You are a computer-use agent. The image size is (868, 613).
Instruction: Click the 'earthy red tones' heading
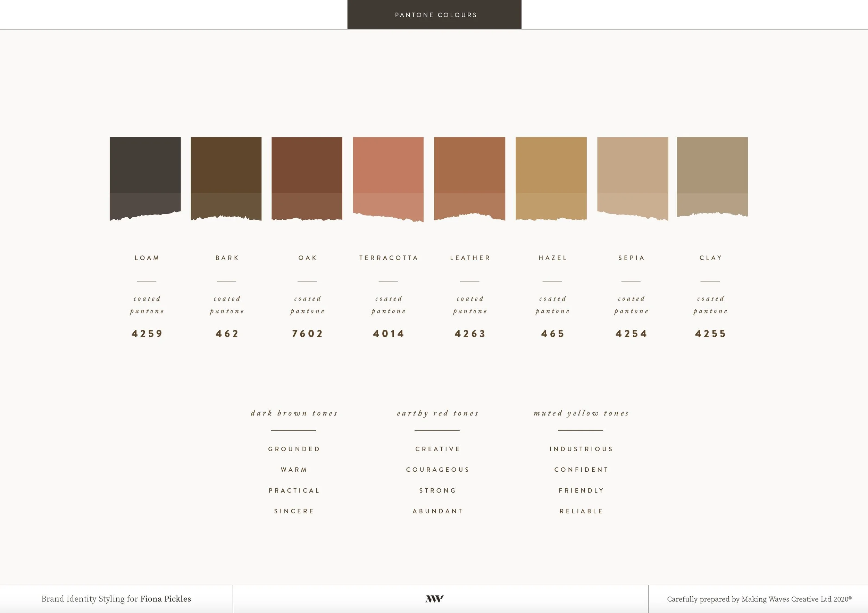pyautogui.click(x=437, y=413)
